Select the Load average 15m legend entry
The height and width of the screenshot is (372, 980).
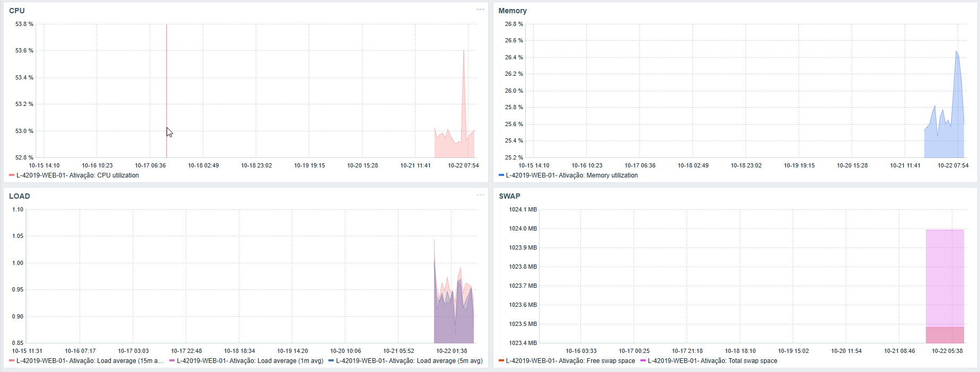point(90,361)
